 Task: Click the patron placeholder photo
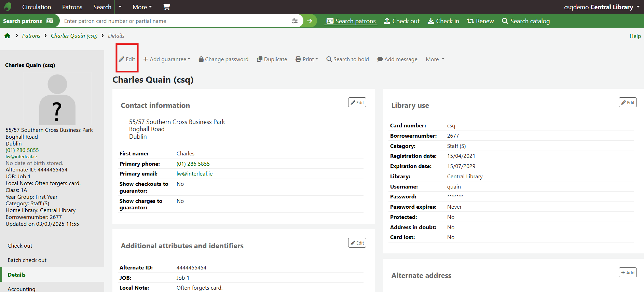tap(57, 99)
